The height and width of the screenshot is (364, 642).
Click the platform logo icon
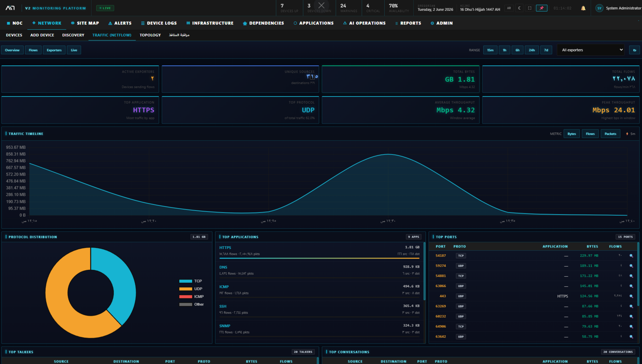[10, 8]
